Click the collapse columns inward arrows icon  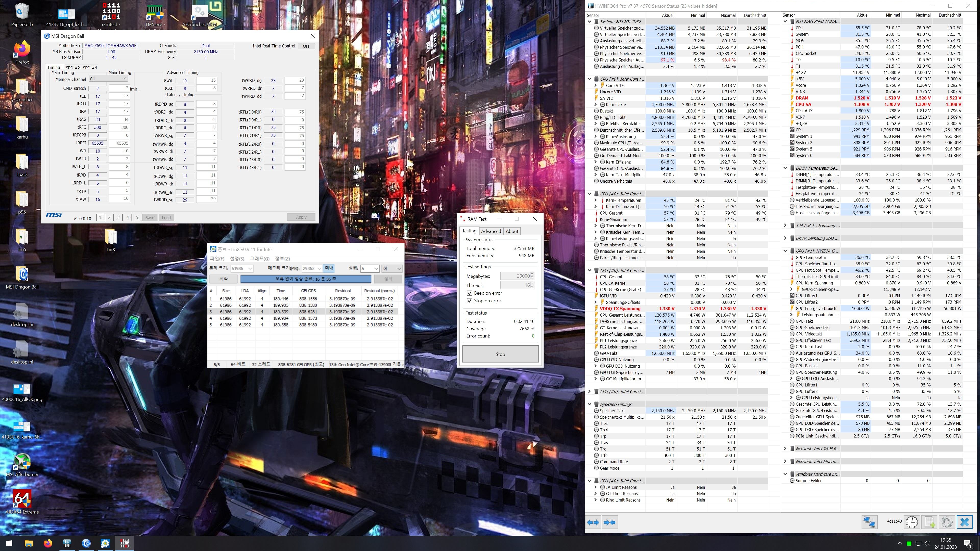point(609,522)
